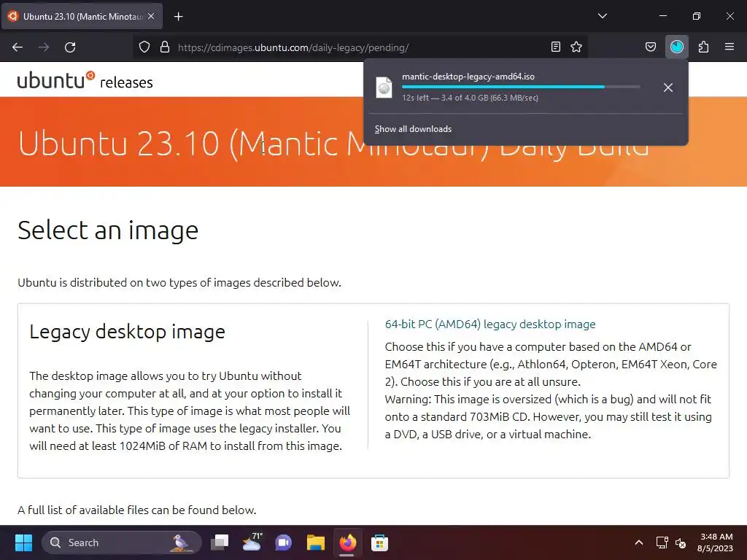747x560 pixels.
Task: Open Microsoft Store from taskbar
Action: [379, 542]
